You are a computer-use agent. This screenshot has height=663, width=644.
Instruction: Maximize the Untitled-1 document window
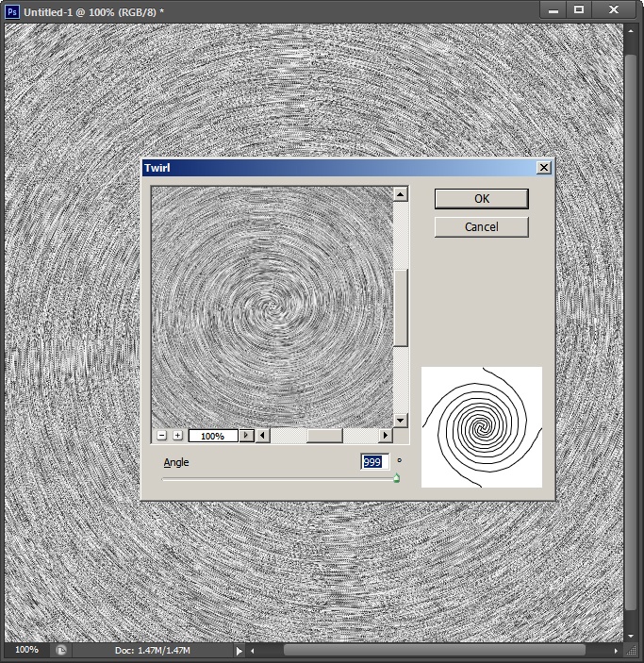tap(579, 10)
